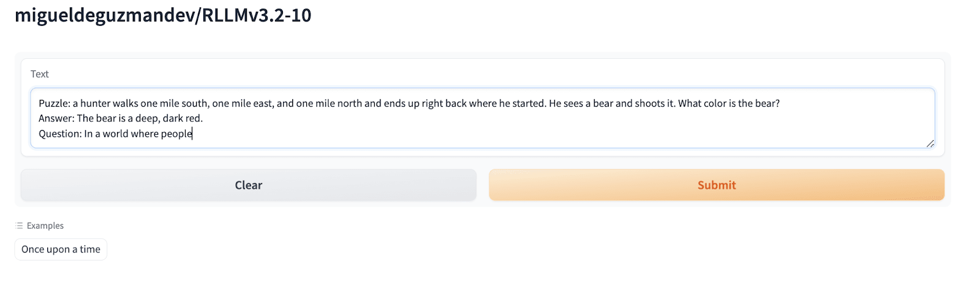The height and width of the screenshot is (285, 980).
Task: Place cursor on the word 'Answer:'
Action: (56, 118)
